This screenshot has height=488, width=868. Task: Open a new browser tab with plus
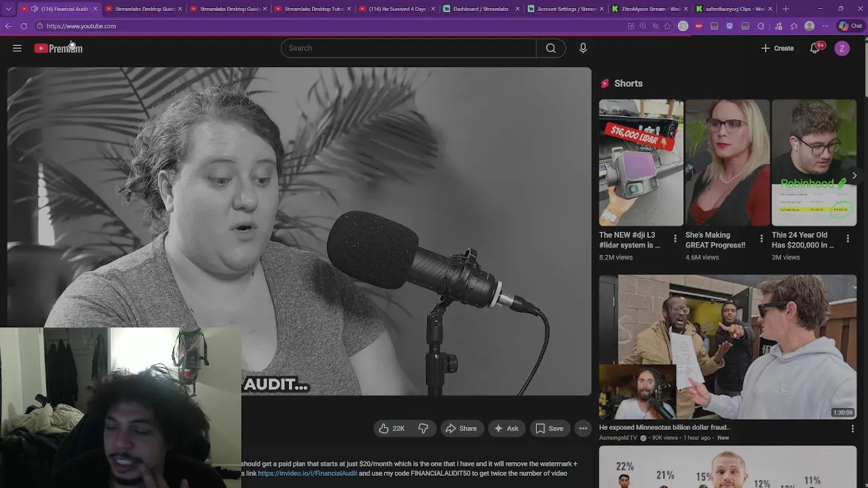click(x=785, y=9)
